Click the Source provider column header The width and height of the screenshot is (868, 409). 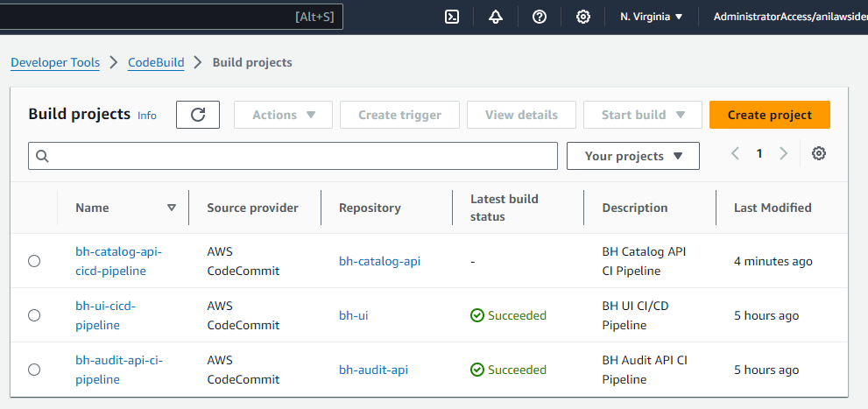(252, 208)
